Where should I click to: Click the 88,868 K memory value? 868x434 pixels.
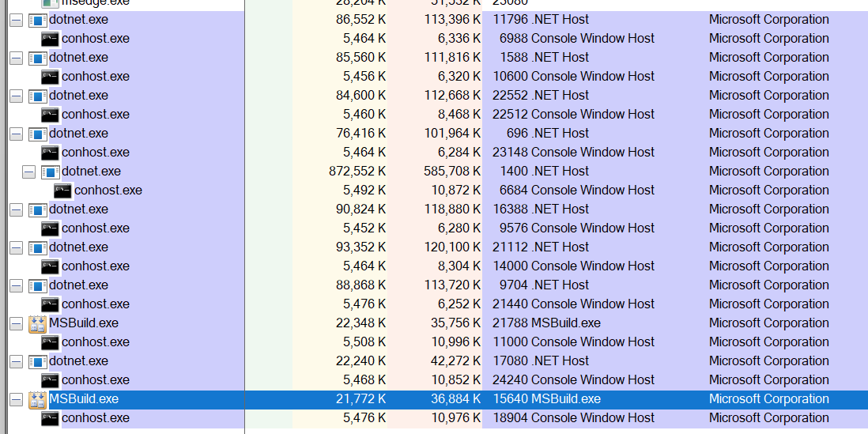pyautogui.click(x=361, y=285)
